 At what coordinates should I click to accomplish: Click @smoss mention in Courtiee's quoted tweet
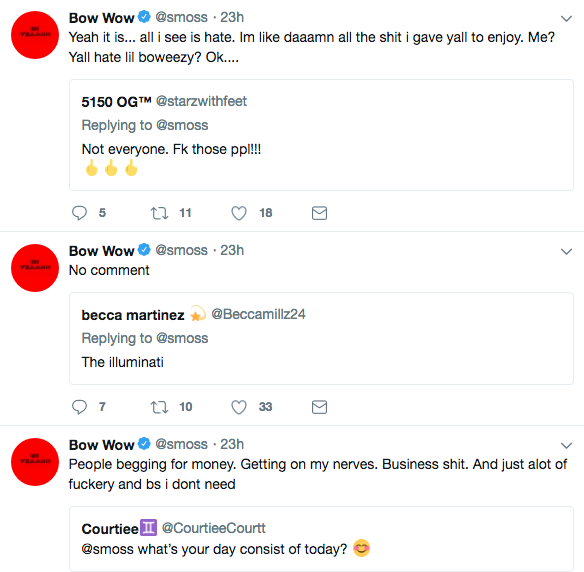107,549
